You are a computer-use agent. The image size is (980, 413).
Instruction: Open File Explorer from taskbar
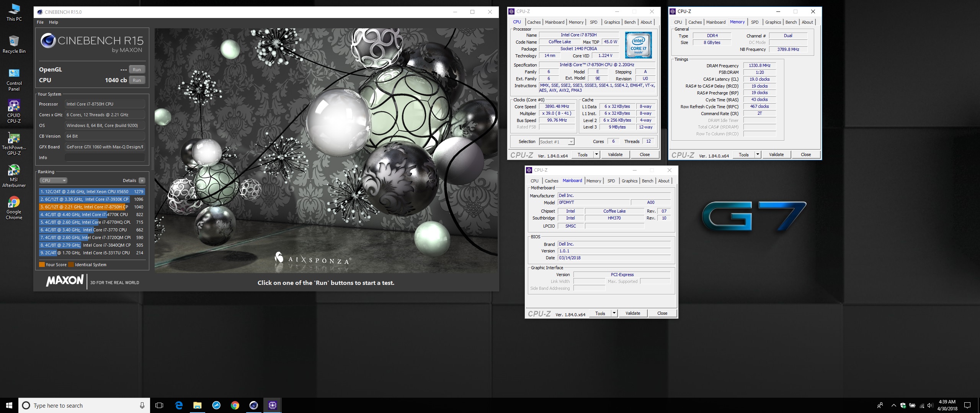198,405
